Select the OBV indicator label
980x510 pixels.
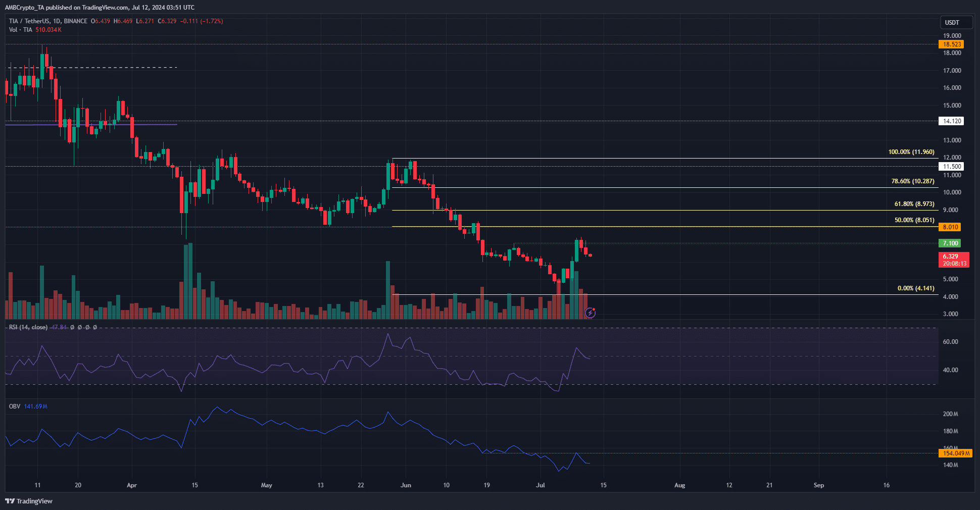(x=15, y=406)
